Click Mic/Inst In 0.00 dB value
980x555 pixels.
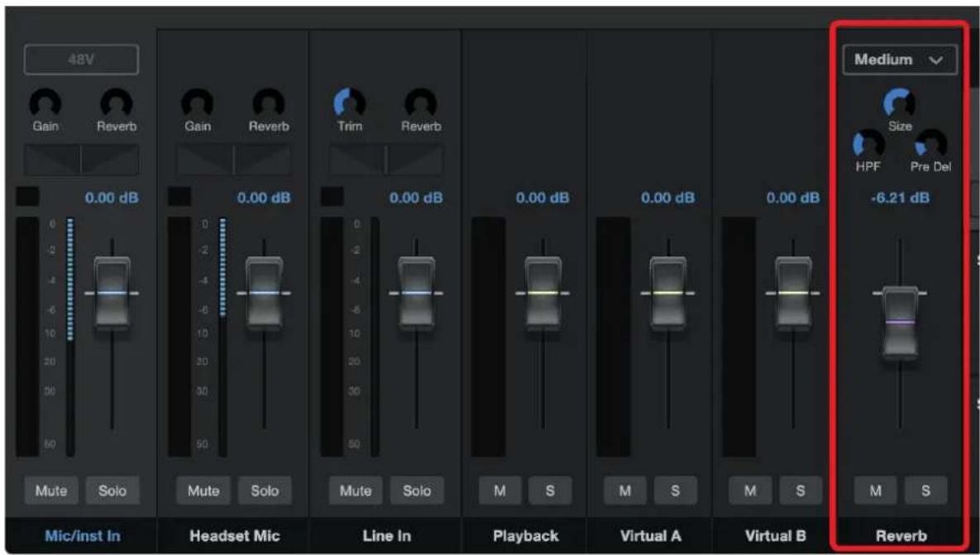click(112, 199)
